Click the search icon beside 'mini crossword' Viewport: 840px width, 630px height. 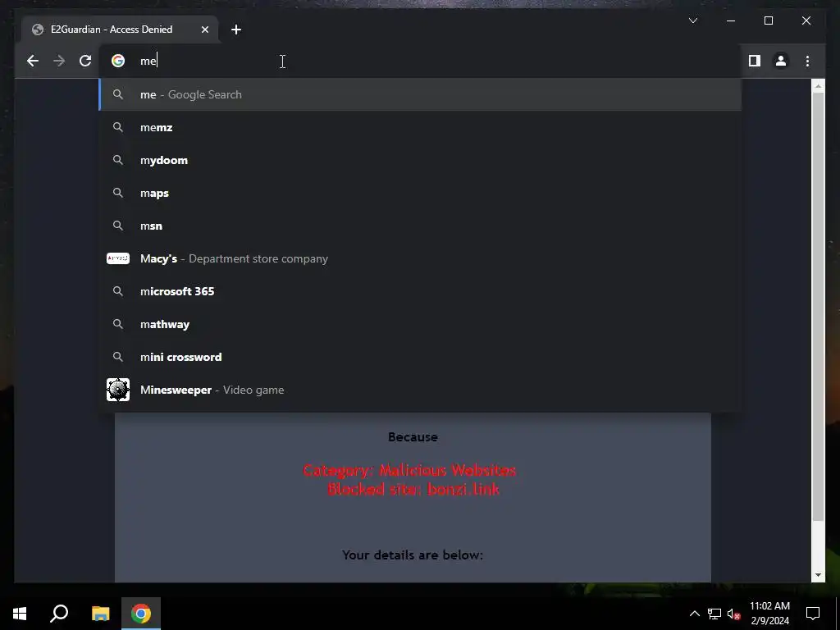[118, 357]
